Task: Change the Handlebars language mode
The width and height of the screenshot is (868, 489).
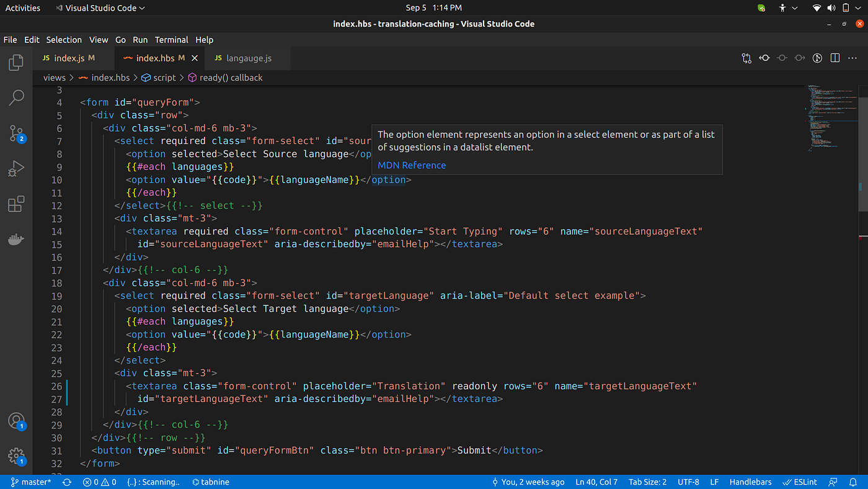Action: click(x=750, y=482)
